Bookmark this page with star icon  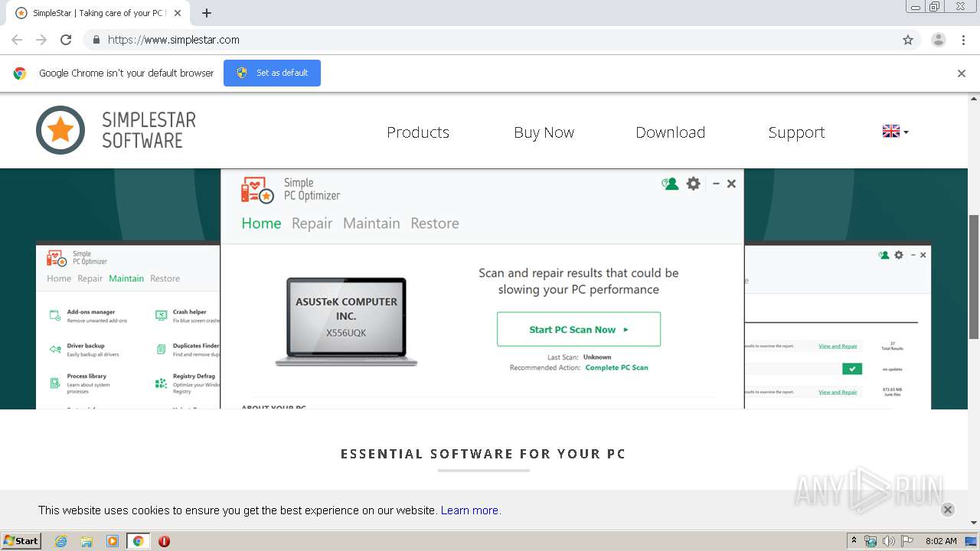pos(908,40)
